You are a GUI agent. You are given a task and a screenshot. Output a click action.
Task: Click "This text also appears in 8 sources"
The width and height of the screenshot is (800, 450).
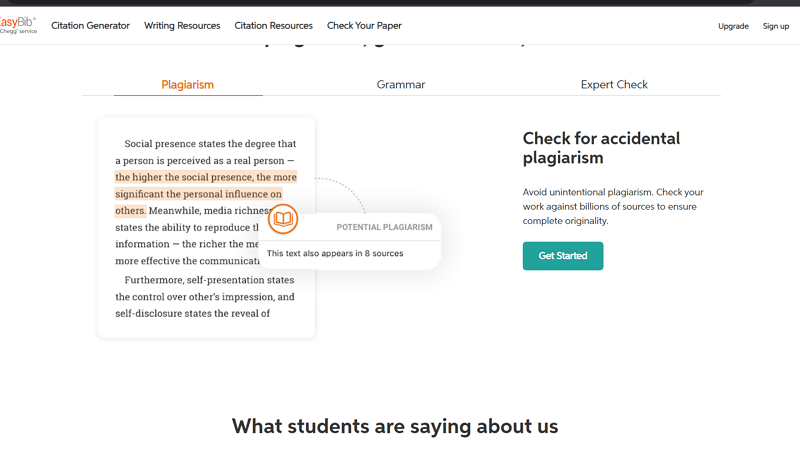335,254
